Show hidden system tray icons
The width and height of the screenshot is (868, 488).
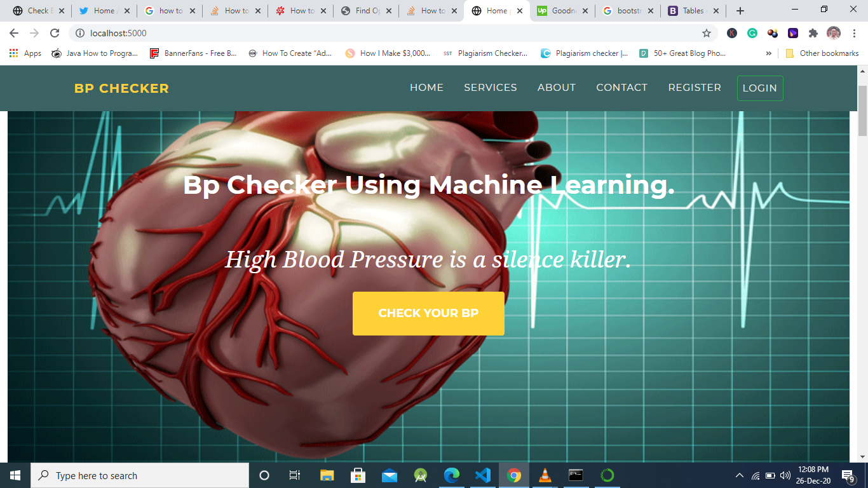click(x=739, y=475)
